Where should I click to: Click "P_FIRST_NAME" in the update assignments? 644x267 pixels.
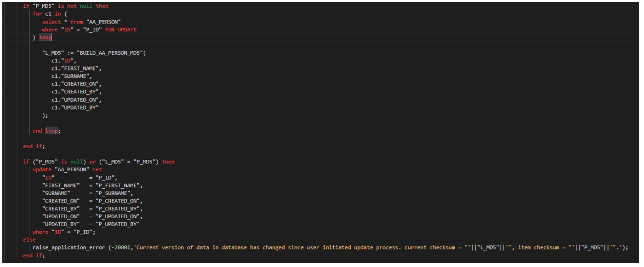click(118, 186)
